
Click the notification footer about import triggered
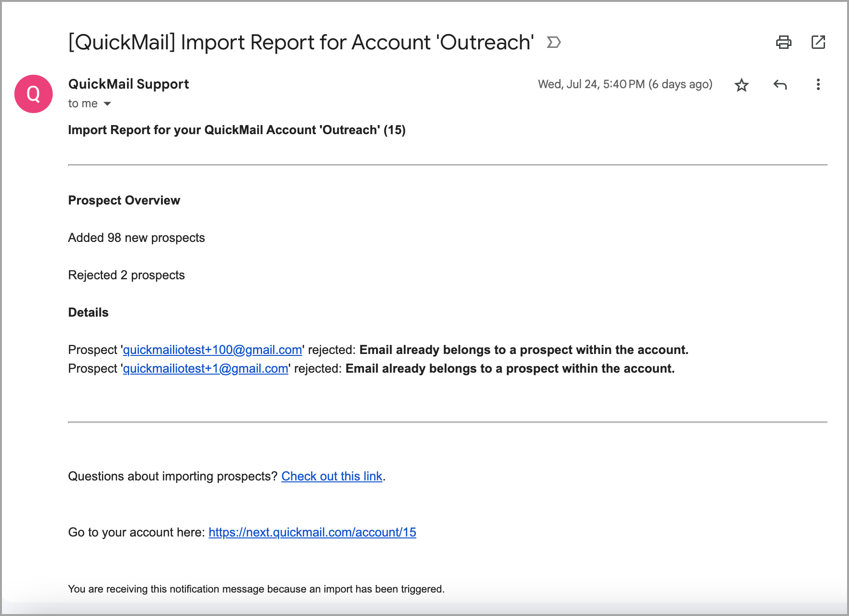[x=256, y=589]
